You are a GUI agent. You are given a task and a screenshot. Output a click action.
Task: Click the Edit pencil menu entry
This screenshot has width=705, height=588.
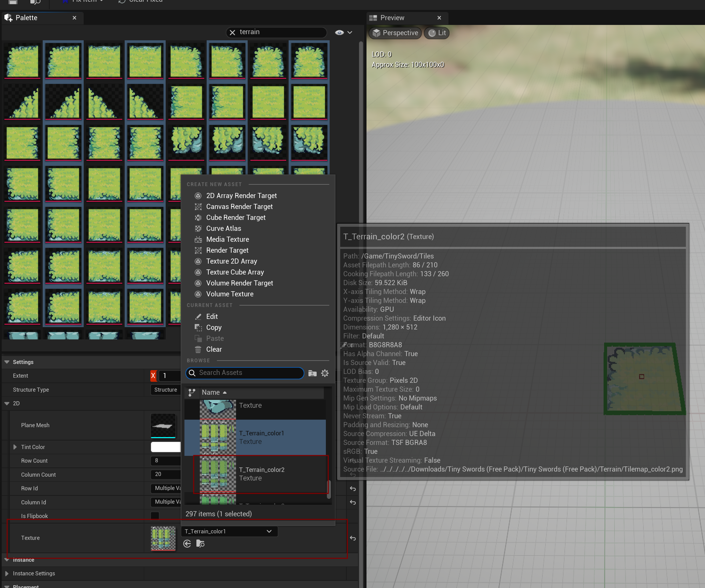[212, 317]
